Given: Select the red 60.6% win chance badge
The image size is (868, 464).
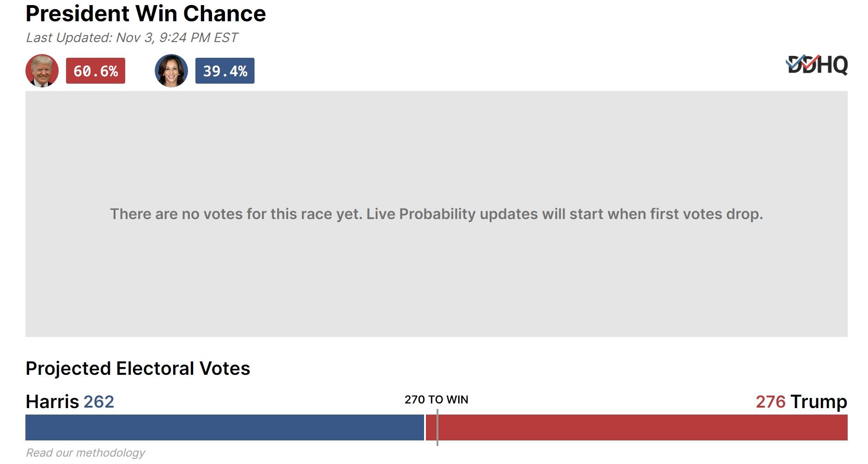Looking at the screenshot, I should tap(96, 71).
